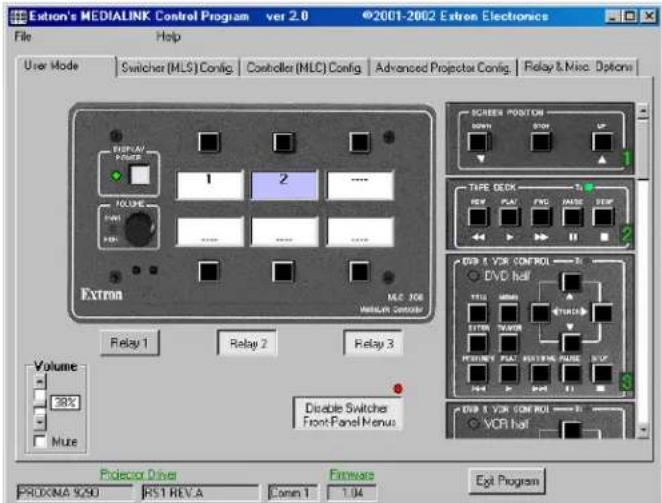Enable the Mute checkbox
Screen dimensions: 662x503
[x=40, y=442]
